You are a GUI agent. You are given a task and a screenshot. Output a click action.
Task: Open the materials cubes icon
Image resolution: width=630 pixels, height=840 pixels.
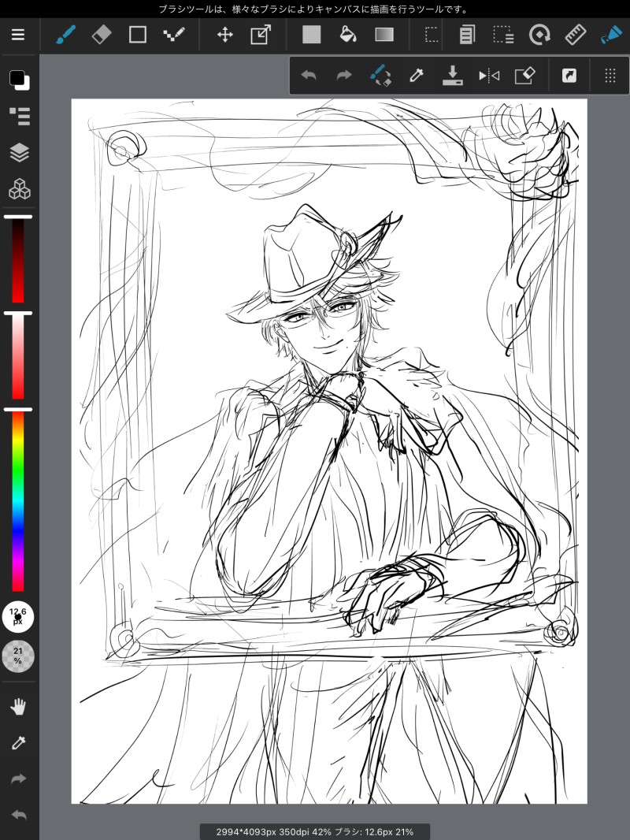point(19,189)
